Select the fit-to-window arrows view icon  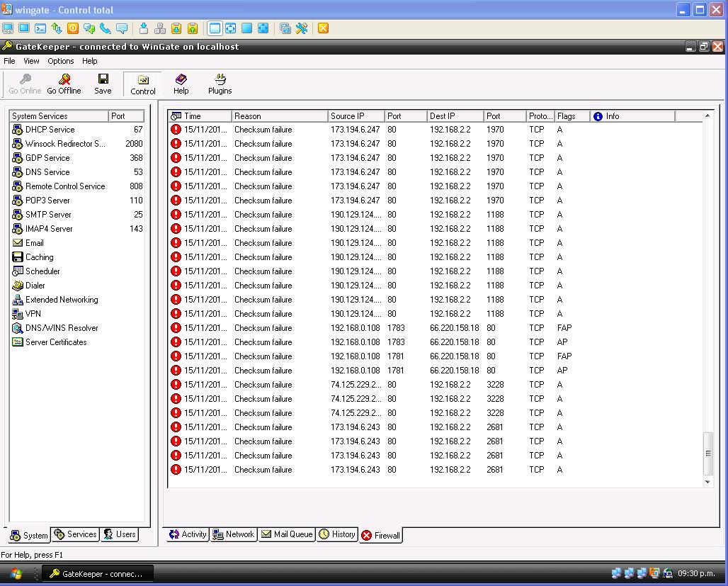tap(231, 28)
